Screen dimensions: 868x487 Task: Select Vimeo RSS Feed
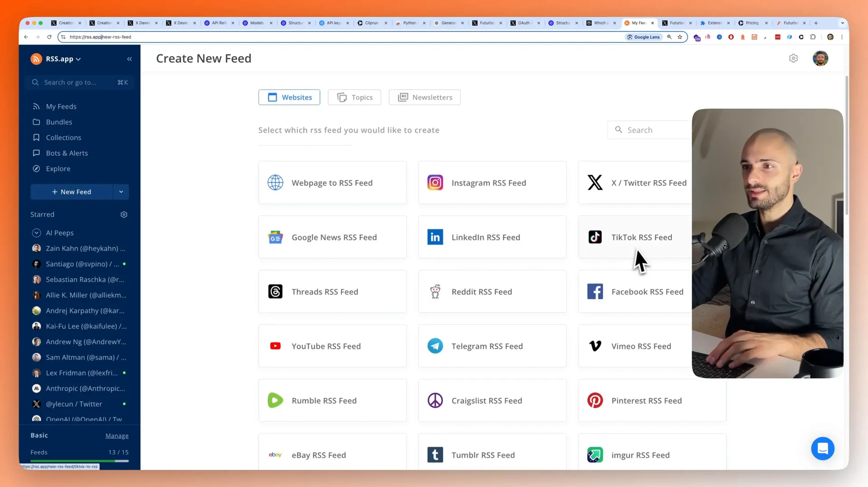[x=635, y=346]
